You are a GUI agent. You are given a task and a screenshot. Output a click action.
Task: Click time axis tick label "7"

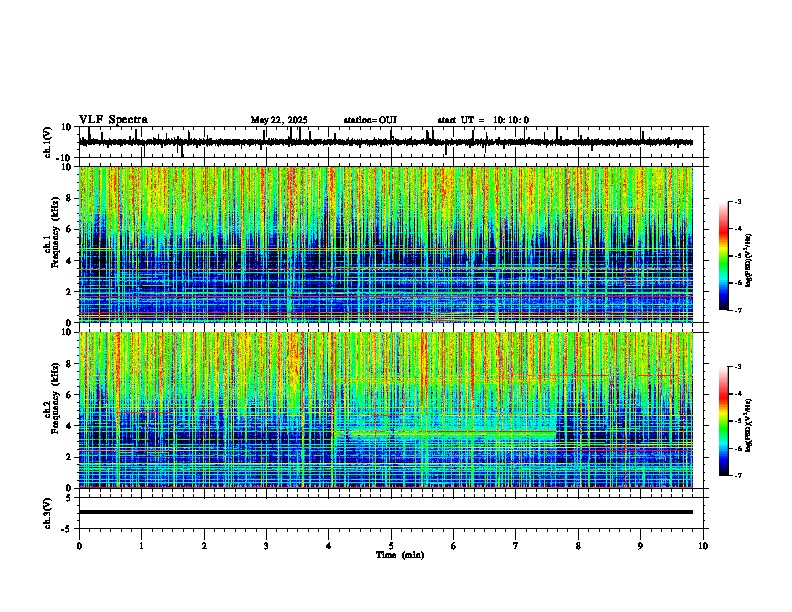point(516,546)
